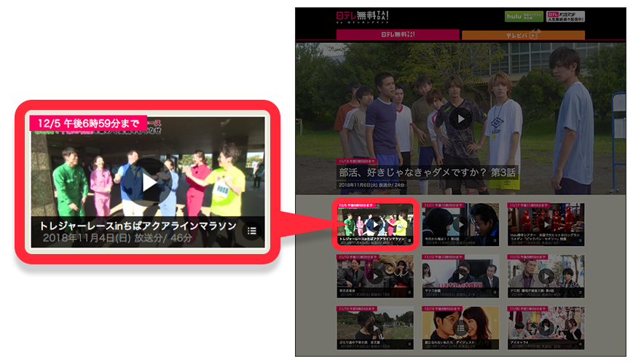Play the Hulu傑作シアター ビッグバン・セオリー video
641x364 pixels.
click(x=546, y=224)
